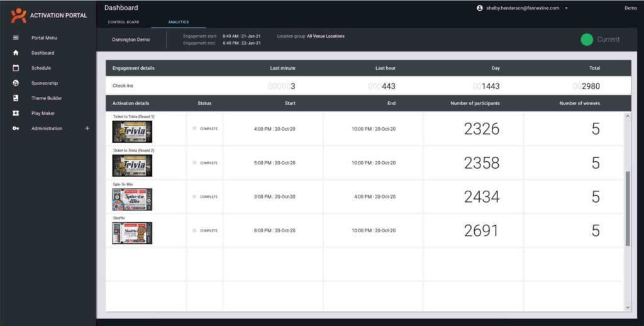Click the Dashboard home icon

16,53
